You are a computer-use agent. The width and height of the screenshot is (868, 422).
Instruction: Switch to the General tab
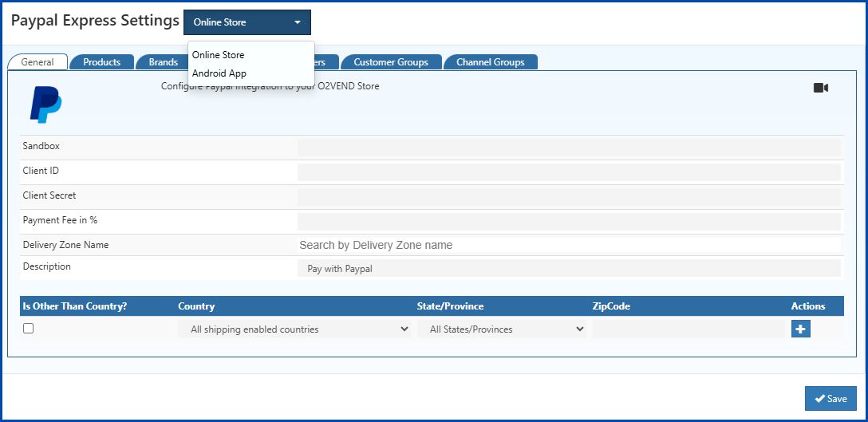(37, 62)
